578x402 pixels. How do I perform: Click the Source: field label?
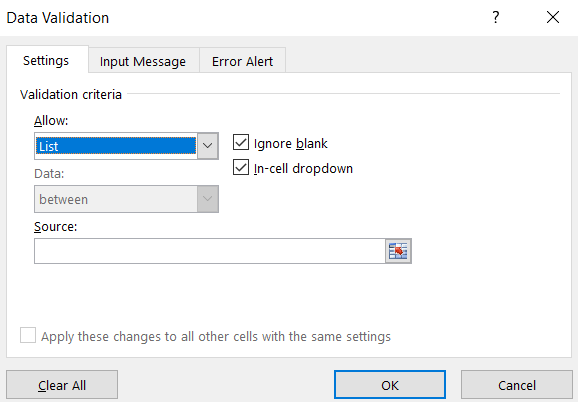tap(56, 227)
